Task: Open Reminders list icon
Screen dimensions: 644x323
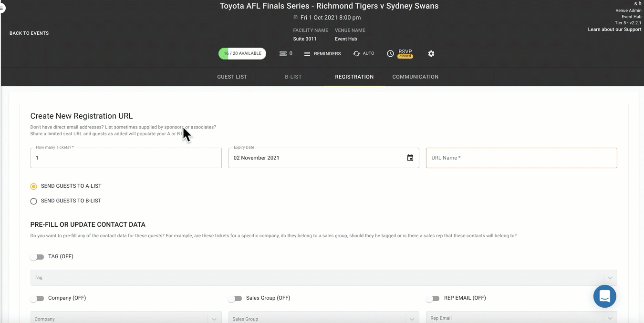Action: pyautogui.click(x=307, y=54)
